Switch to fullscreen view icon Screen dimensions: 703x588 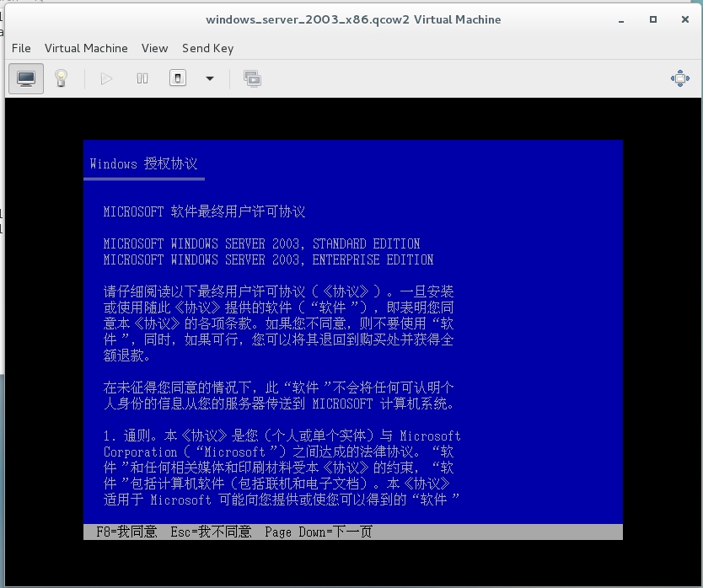(679, 78)
